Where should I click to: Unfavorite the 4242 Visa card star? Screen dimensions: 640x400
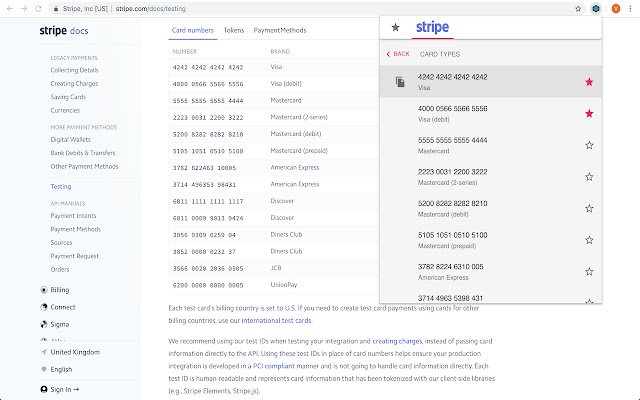(x=589, y=82)
